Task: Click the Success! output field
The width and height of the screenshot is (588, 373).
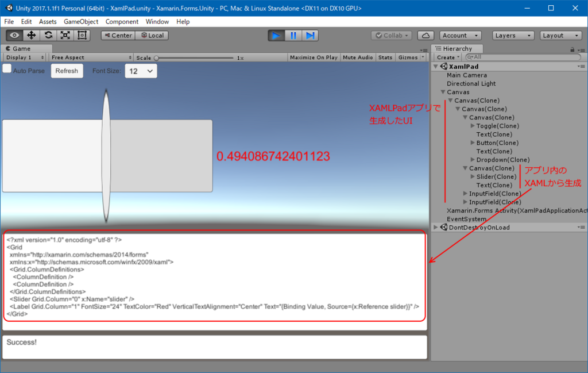Action: (x=215, y=347)
